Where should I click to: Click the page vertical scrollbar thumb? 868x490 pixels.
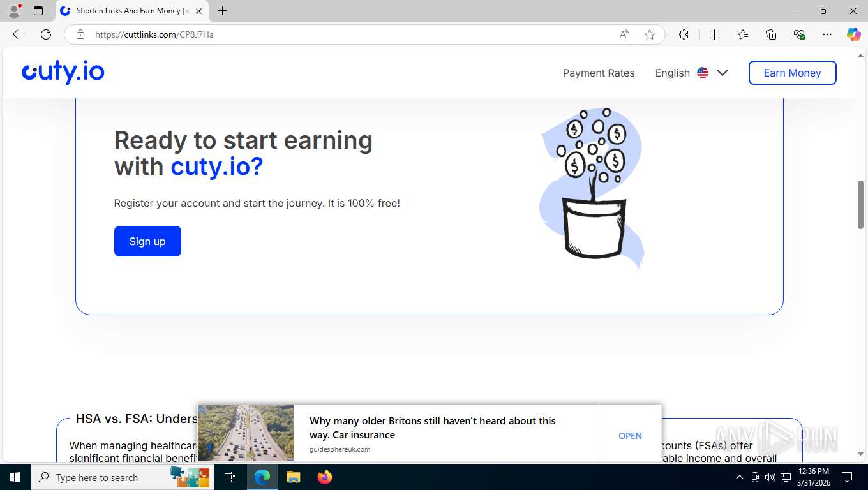pos(860,205)
